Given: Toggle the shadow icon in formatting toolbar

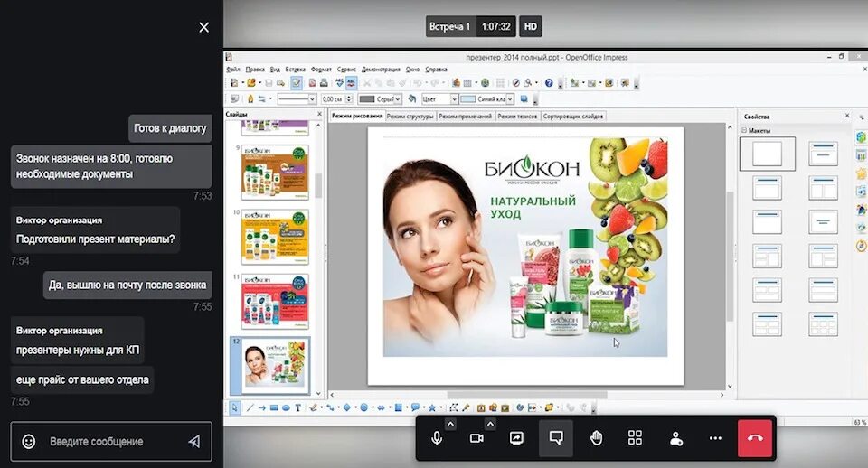Looking at the screenshot, I should click(x=524, y=99).
